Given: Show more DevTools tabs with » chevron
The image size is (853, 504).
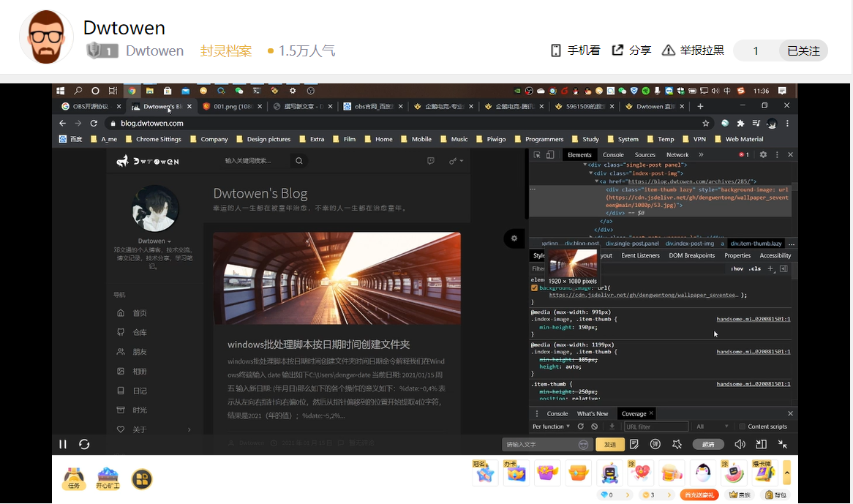Looking at the screenshot, I should [x=702, y=155].
